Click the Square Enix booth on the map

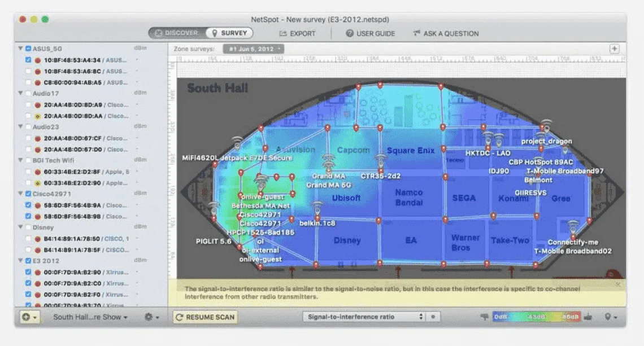pyautogui.click(x=410, y=150)
